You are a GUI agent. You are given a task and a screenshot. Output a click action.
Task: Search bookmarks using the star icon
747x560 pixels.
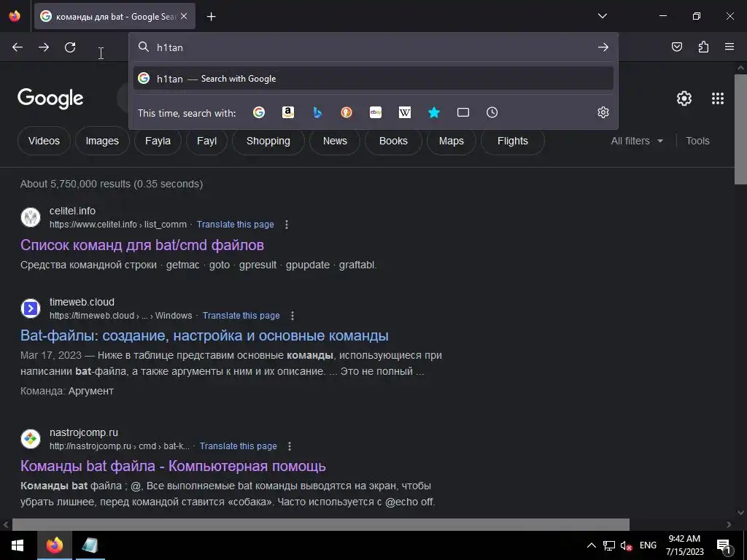click(x=434, y=112)
